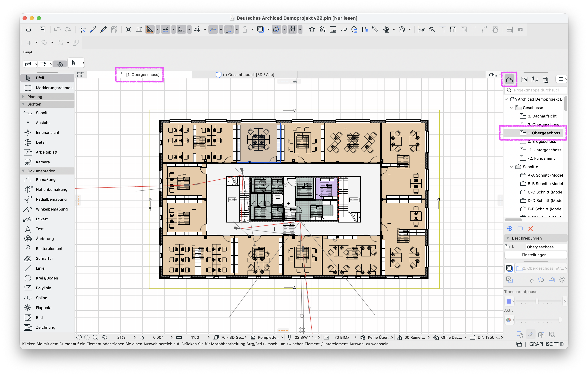The width and height of the screenshot is (588, 375).
Task: Click the Projektmappe search field
Action: [536, 90]
